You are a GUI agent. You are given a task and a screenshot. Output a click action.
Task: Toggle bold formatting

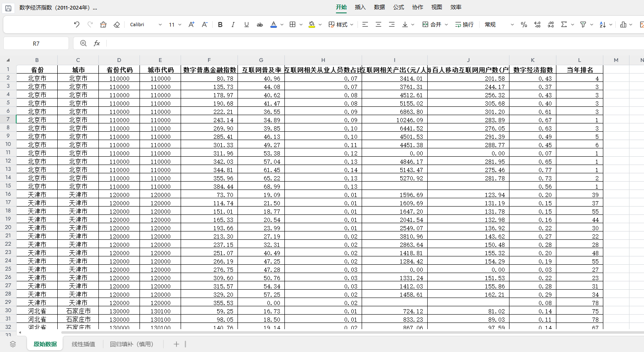(x=220, y=25)
